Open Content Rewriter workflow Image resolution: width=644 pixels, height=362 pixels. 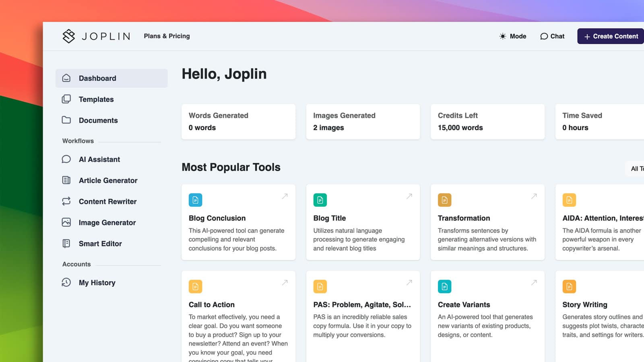tap(111, 202)
